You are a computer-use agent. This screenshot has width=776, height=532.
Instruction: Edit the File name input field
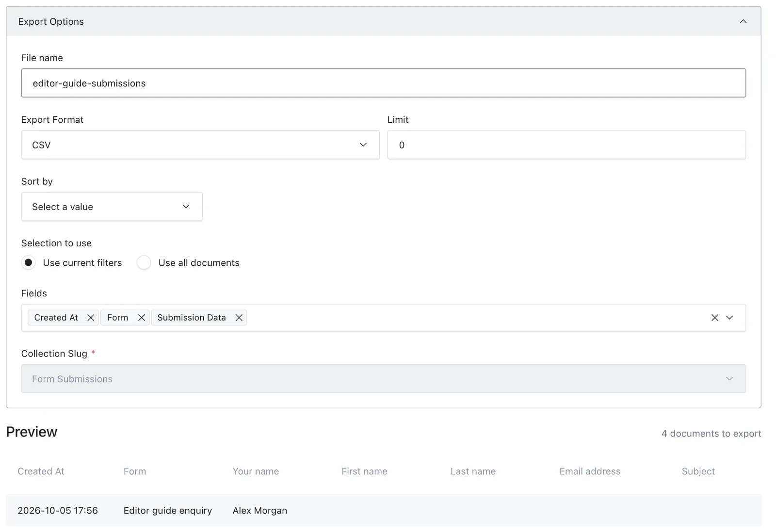pyautogui.click(x=383, y=83)
